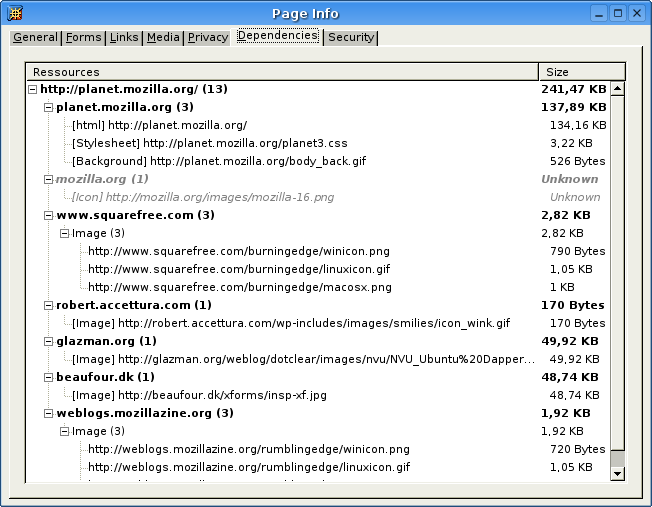Image resolution: width=652 pixels, height=507 pixels.
Task: Select the http://planet.mozilla.org/ (13) root row
Action: (x=318, y=89)
